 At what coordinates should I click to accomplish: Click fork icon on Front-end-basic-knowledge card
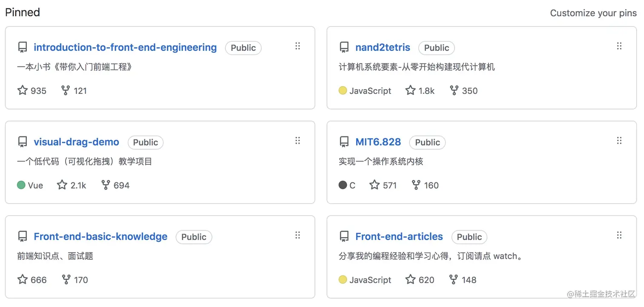pyautogui.click(x=66, y=280)
